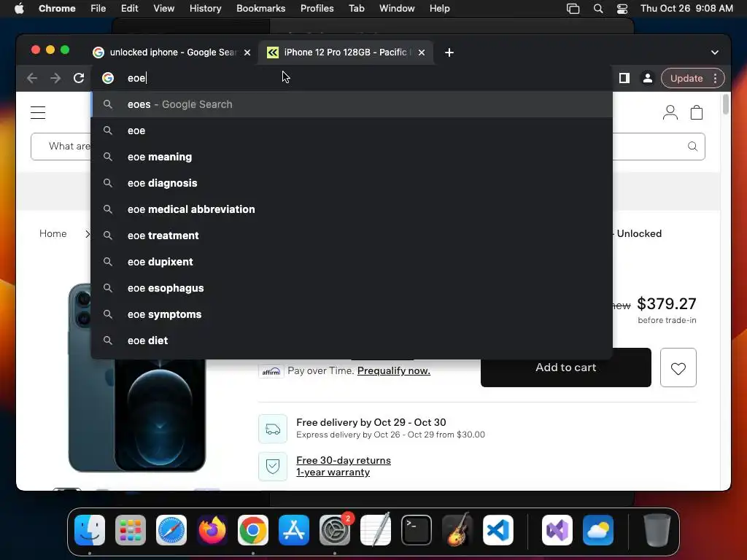Launch Safari from the dock
This screenshot has height=560, width=747.
171,530
